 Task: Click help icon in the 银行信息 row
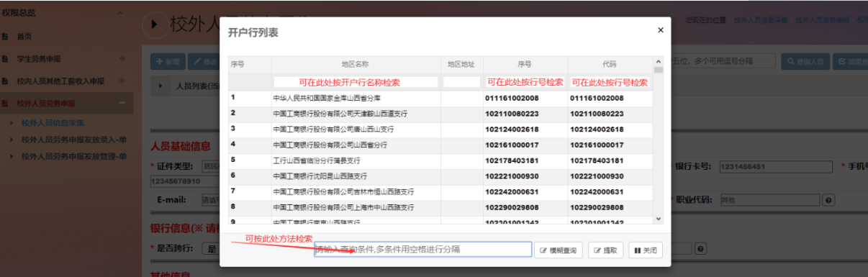point(700,248)
